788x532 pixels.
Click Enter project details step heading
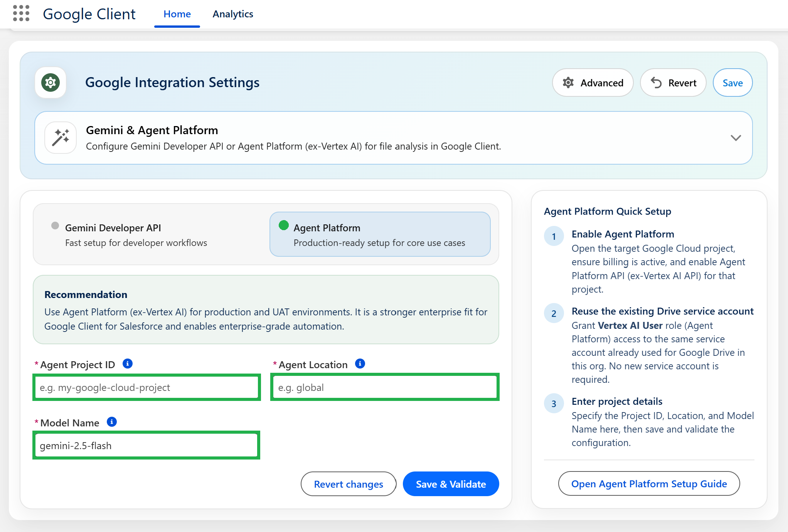pos(617,401)
